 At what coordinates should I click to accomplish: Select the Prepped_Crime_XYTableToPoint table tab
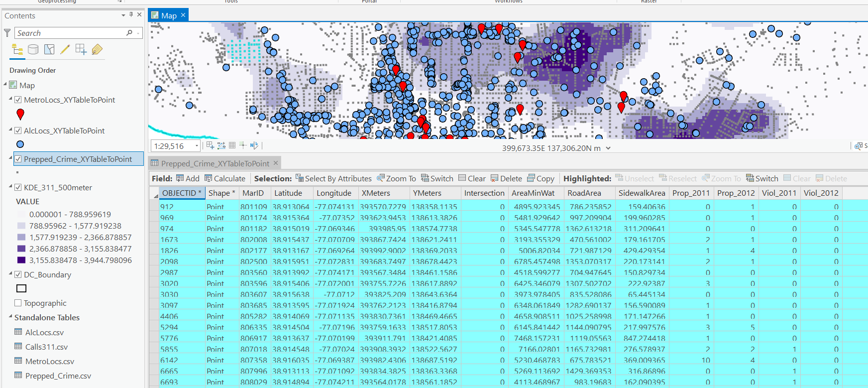click(215, 163)
